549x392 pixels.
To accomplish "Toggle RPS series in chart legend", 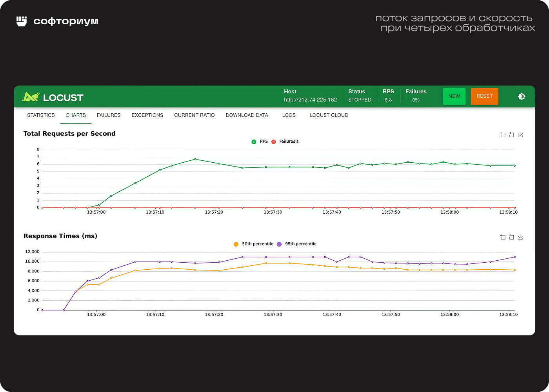I will pyautogui.click(x=260, y=142).
